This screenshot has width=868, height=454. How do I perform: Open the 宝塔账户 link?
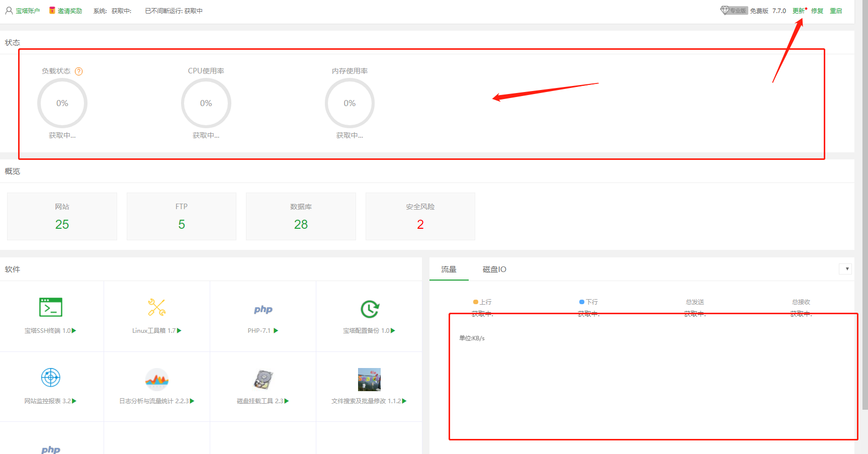point(28,11)
